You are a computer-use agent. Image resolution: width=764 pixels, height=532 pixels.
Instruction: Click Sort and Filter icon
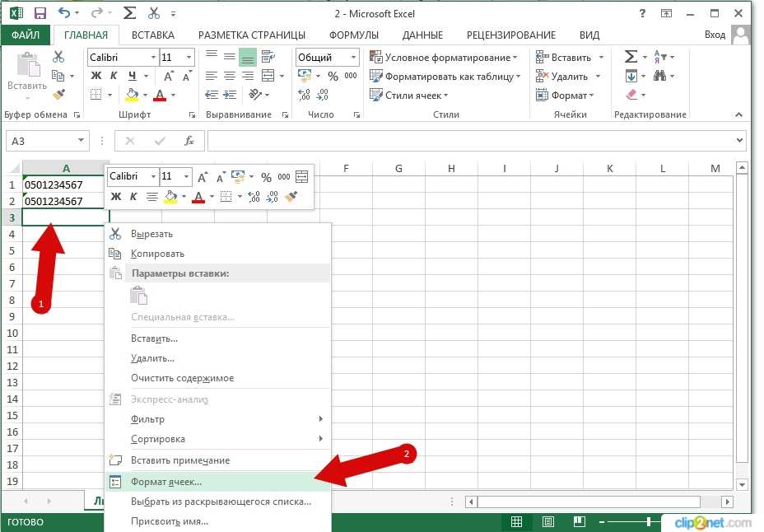[x=659, y=57]
